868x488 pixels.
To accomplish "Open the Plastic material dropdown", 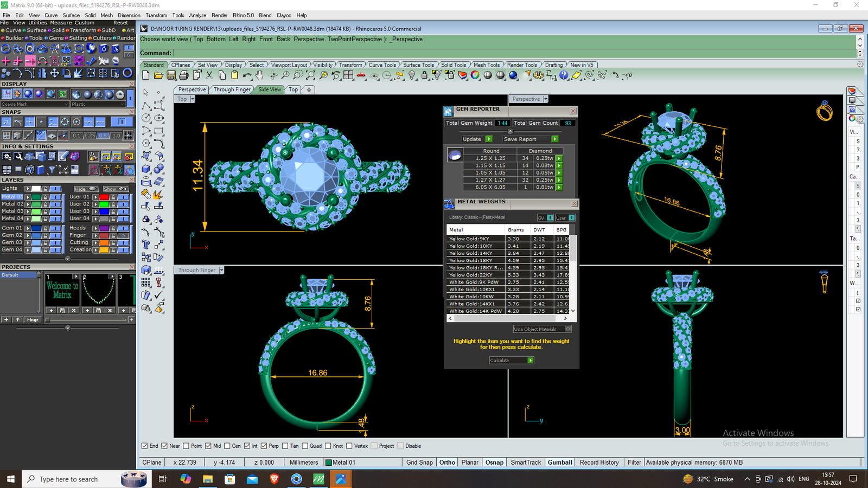I will coord(98,104).
